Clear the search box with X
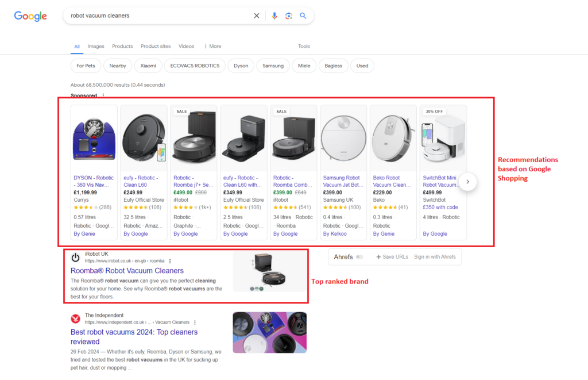This screenshot has height=380, width=588. point(257,16)
